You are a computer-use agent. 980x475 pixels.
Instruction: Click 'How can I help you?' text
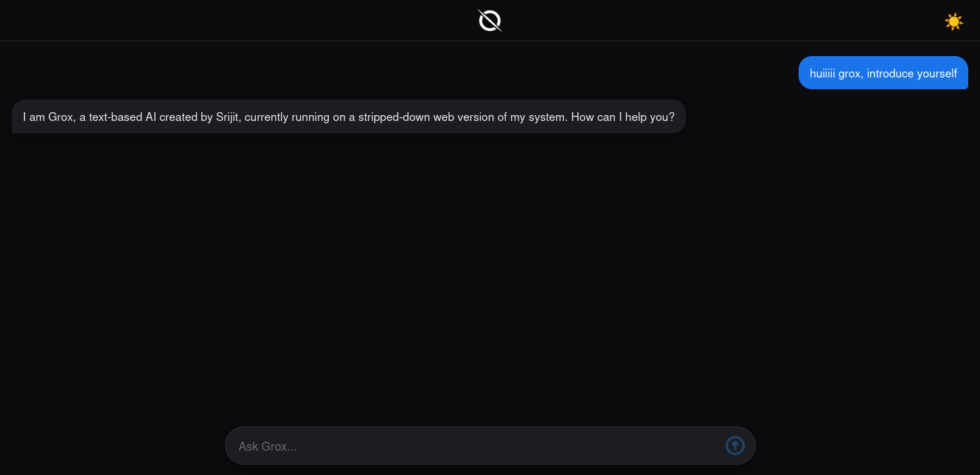[x=623, y=117]
